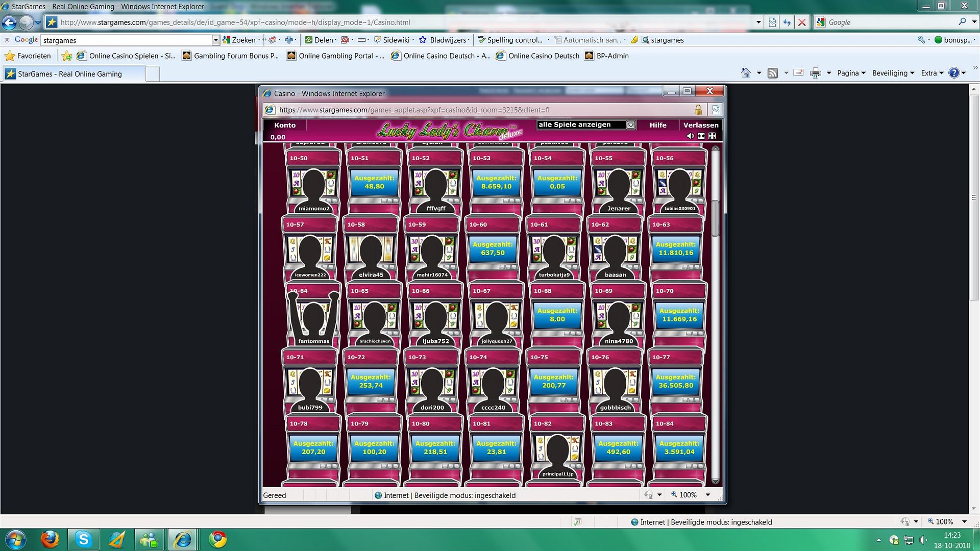980x551 pixels.
Task: Click the Refresh page icon
Action: tap(787, 22)
